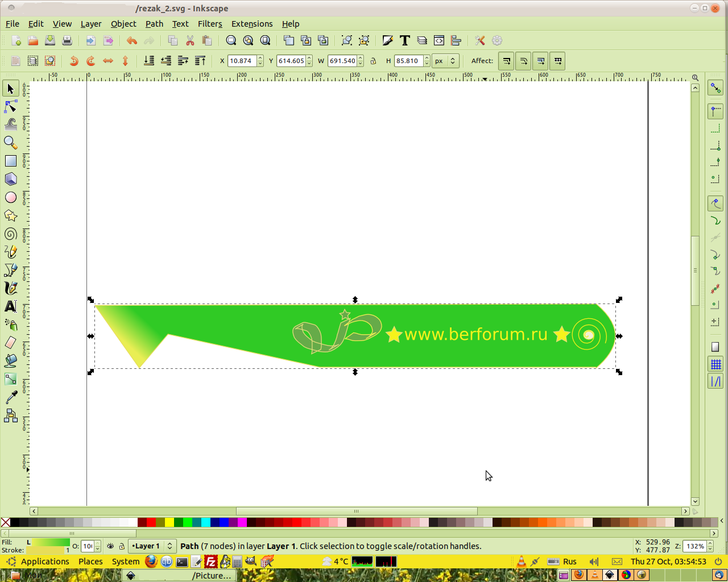Toggle the current layer lock
The image size is (728, 582).
pyautogui.click(x=121, y=546)
